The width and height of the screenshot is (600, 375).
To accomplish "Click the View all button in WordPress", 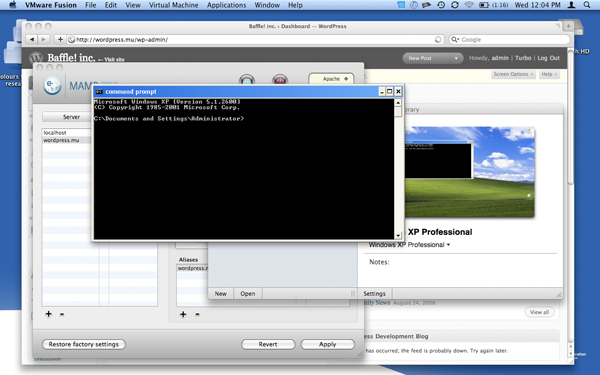I will pyautogui.click(x=539, y=312).
